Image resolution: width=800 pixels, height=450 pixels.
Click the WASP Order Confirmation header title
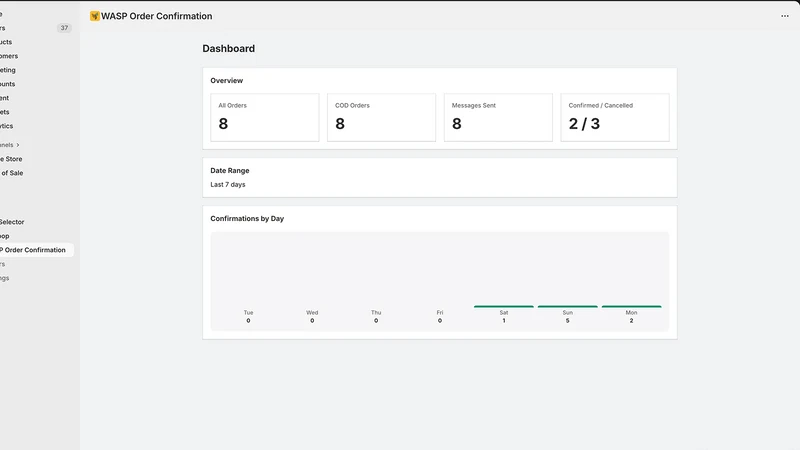[x=157, y=16]
